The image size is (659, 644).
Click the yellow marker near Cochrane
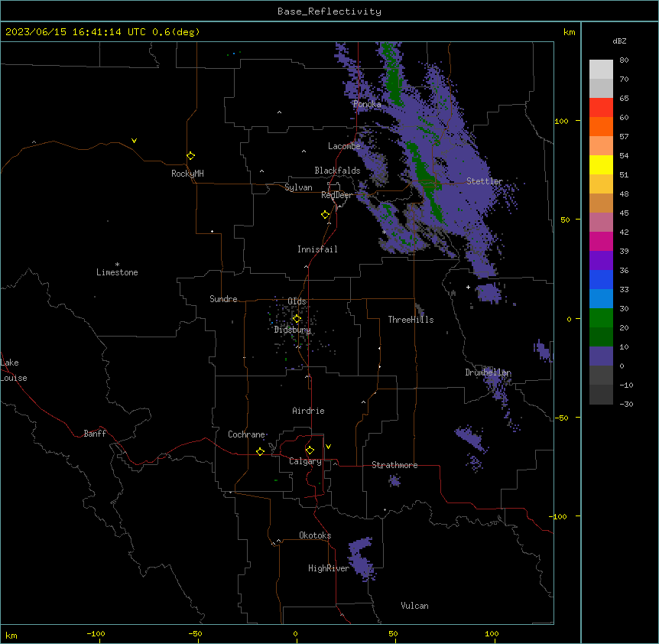(x=260, y=451)
